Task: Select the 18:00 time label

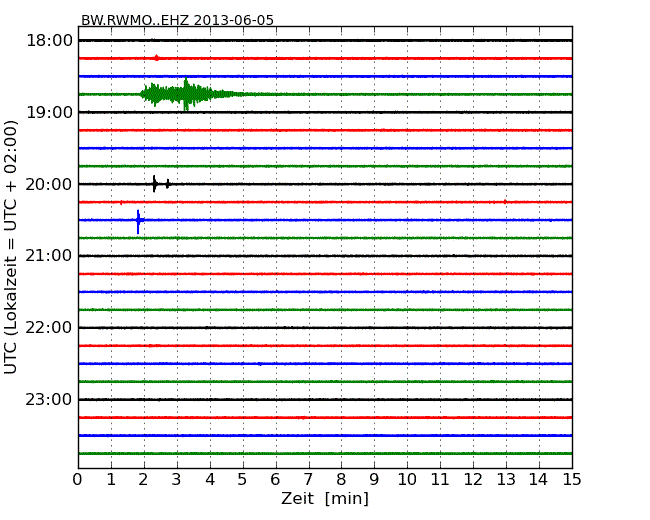Action: tap(49, 41)
